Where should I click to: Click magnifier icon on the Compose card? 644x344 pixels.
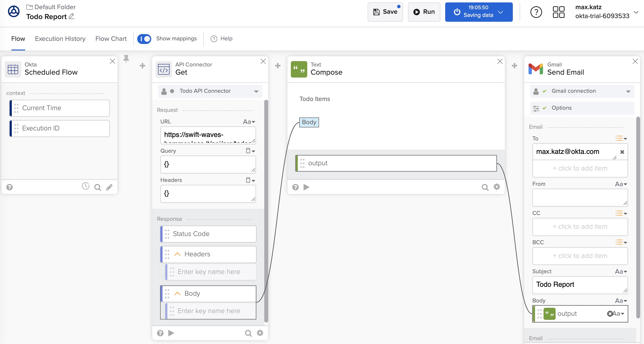pos(485,187)
